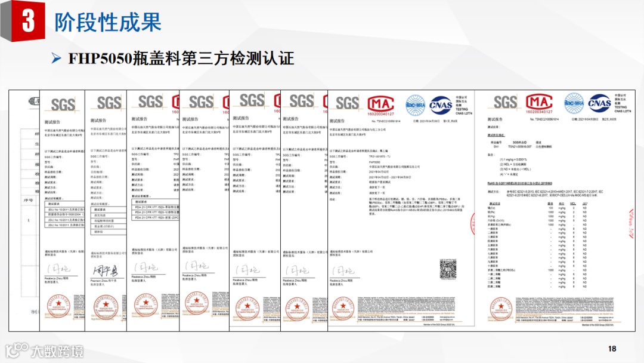Click Reabeca Zhou signature on QR-code report cover
This screenshot has width=644, height=363.
pyautogui.click(x=343, y=270)
